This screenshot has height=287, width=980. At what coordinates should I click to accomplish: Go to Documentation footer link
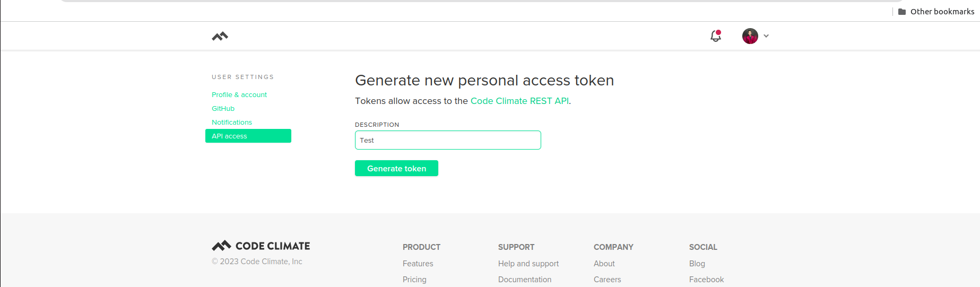coord(524,280)
